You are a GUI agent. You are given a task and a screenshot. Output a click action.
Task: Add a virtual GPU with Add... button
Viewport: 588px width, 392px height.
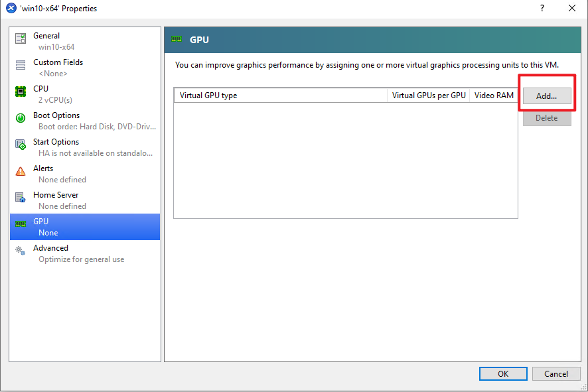tap(547, 96)
